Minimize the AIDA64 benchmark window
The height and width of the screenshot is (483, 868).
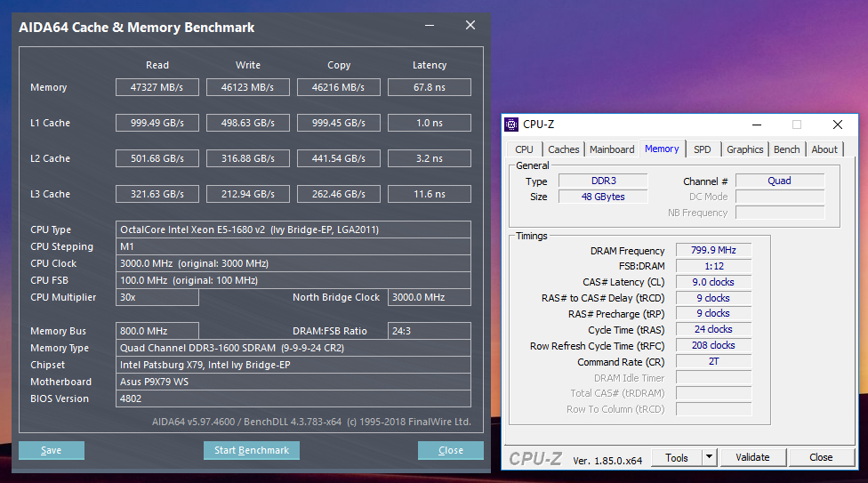tap(430, 26)
